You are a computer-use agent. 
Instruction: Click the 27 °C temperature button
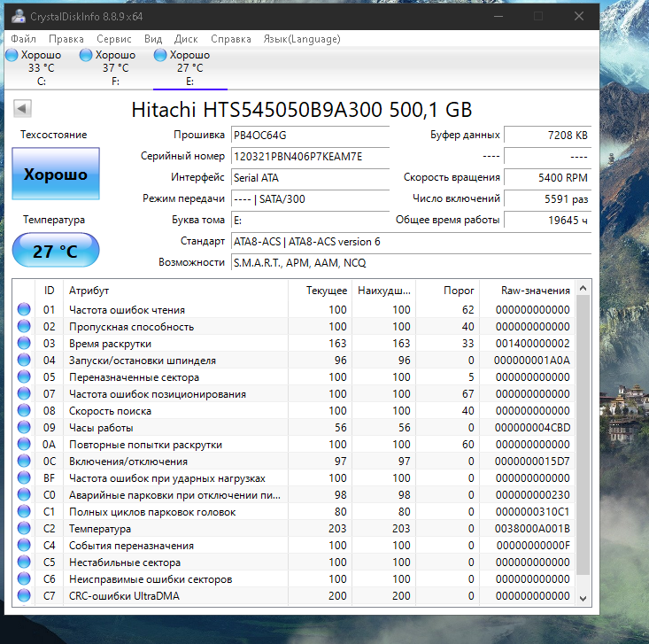[56, 251]
